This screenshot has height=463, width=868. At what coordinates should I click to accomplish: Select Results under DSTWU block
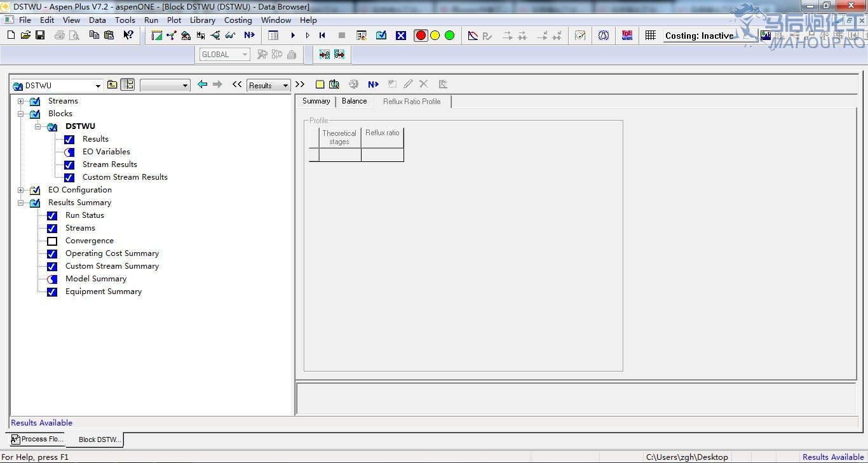pyautogui.click(x=95, y=139)
